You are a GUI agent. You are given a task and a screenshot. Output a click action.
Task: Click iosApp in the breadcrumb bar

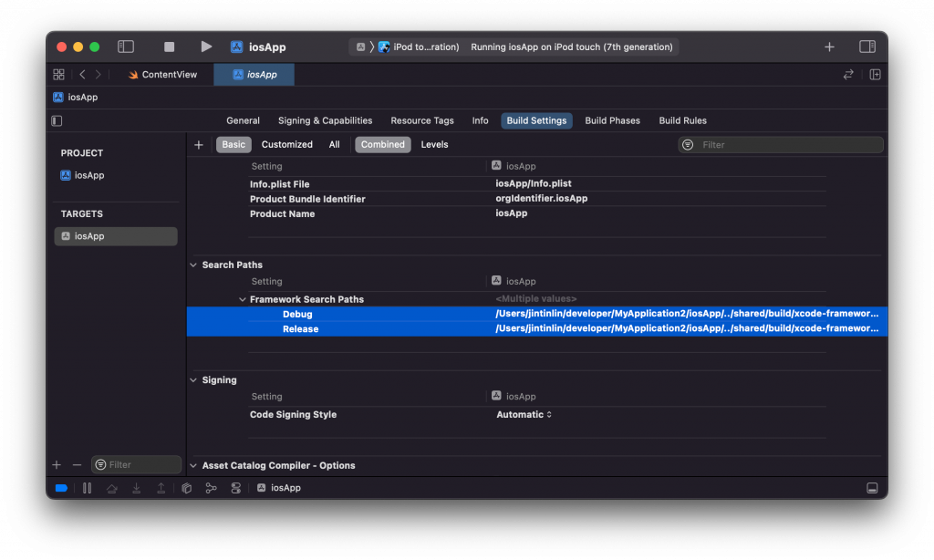pyautogui.click(x=76, y=97)
